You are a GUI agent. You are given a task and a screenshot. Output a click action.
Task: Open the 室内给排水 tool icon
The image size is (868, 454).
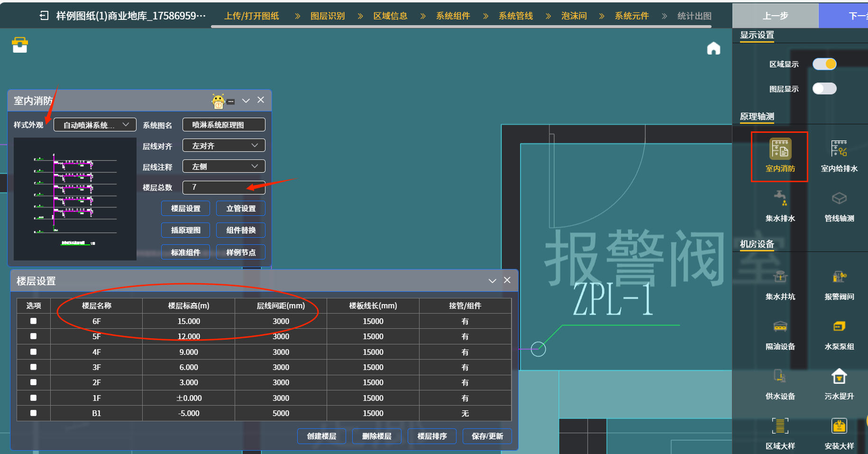[839, 150]
